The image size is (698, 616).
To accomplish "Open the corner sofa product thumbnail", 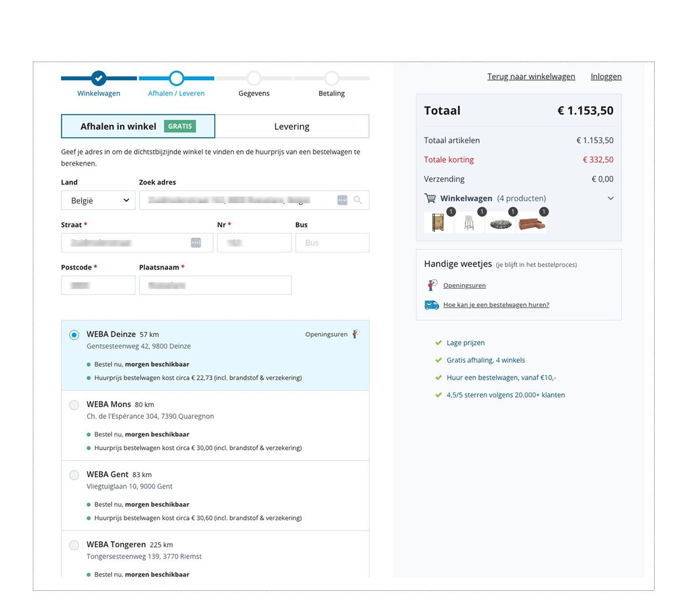I will (532, 222).
